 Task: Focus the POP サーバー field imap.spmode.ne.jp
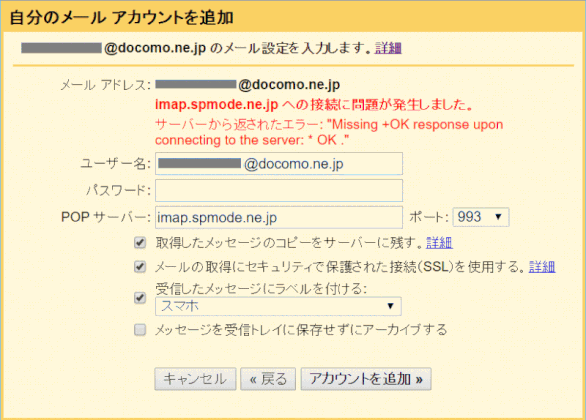[x=279, y=217]
